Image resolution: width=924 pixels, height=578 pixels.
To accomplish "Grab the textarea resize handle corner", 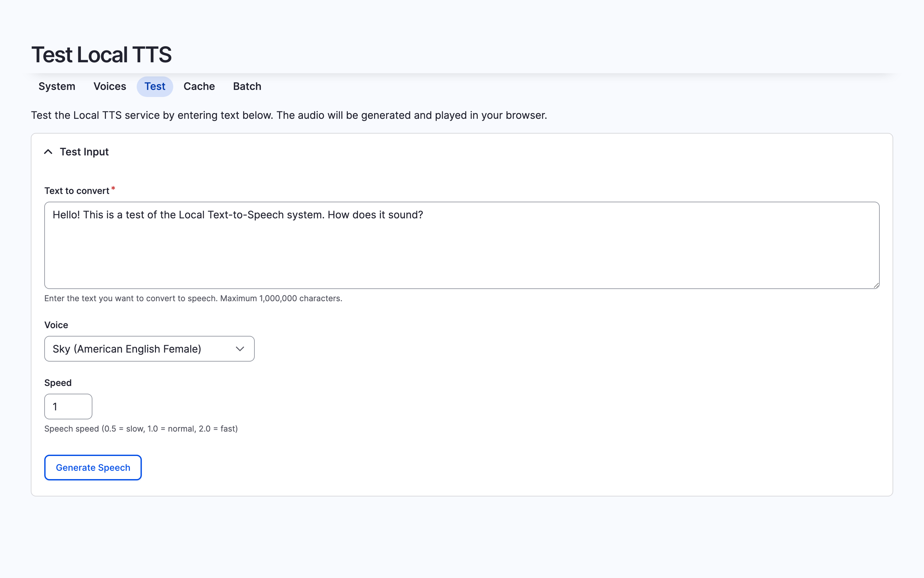I will (x=876, y=285).
